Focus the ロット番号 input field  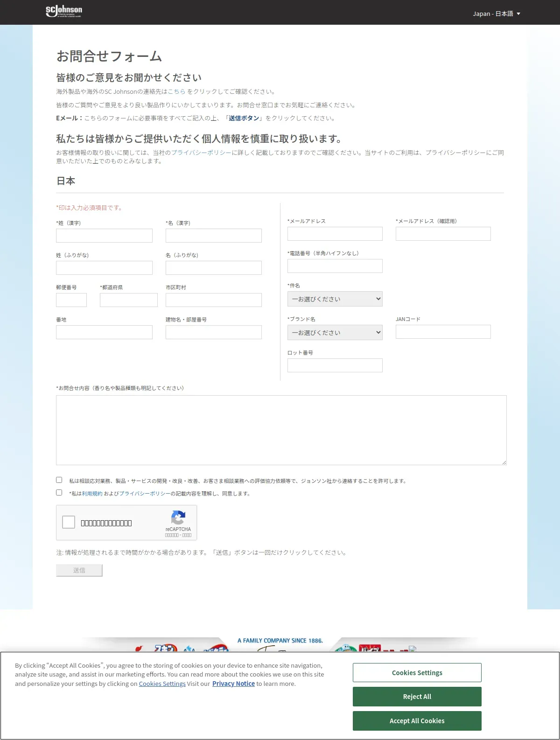pyautogui.click(x=335, y=365)
